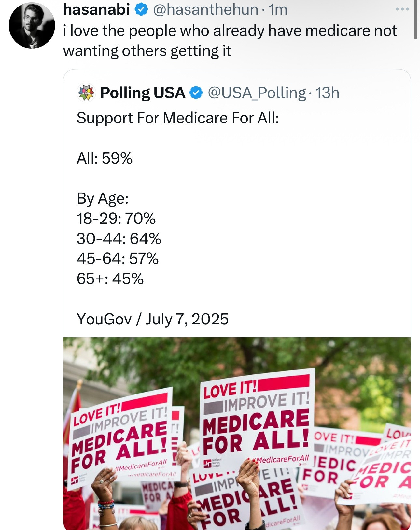Click the scrollbar on the right edge
The height and width of the screenshot is (530, 420).
[415, 20]
